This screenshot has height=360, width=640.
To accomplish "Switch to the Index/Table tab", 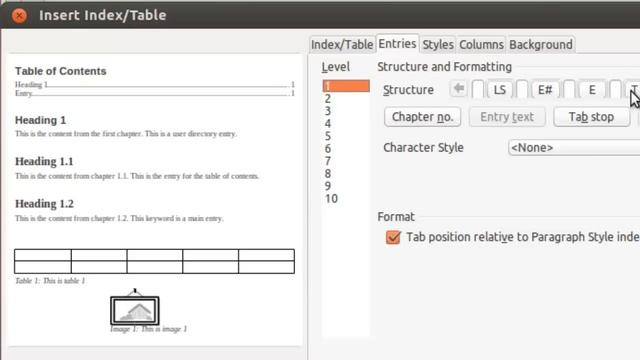I will [342, 44].
